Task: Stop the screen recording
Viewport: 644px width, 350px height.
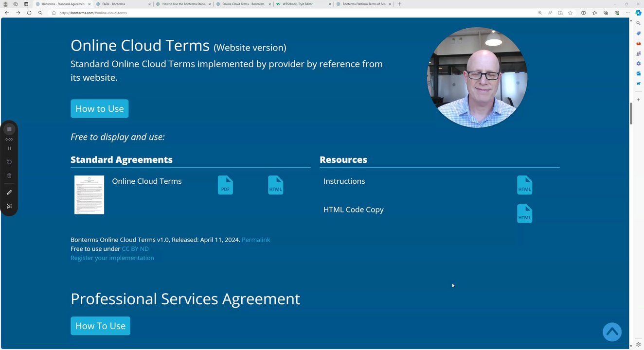Action: 9,129
